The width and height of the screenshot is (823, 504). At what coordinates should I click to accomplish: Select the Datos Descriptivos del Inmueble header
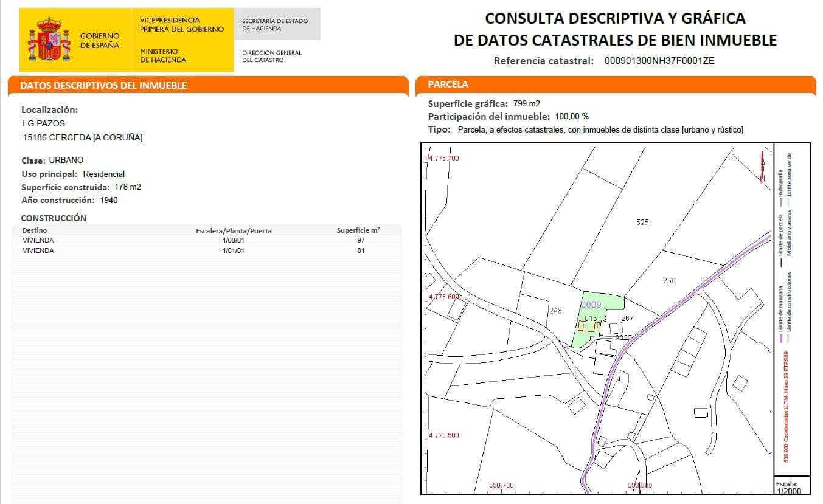pyautogui.click(x=103, y=86)
